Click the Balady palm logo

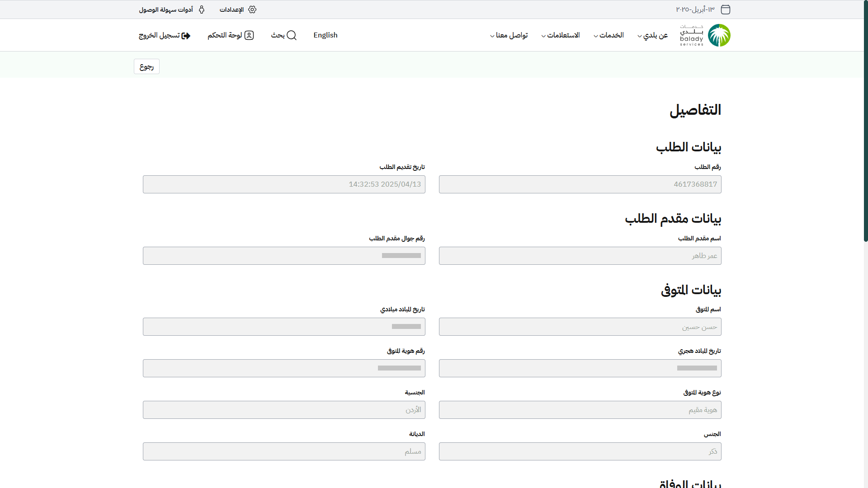[719, 35]
